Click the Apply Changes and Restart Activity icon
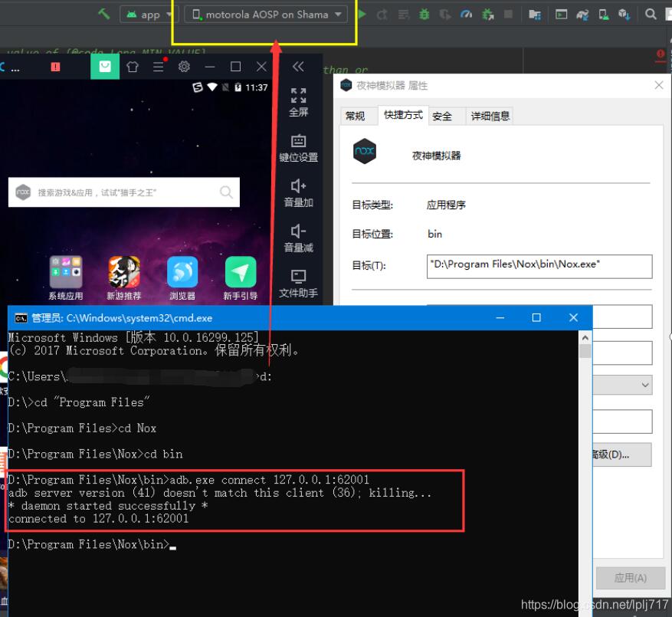 [382, 15]
